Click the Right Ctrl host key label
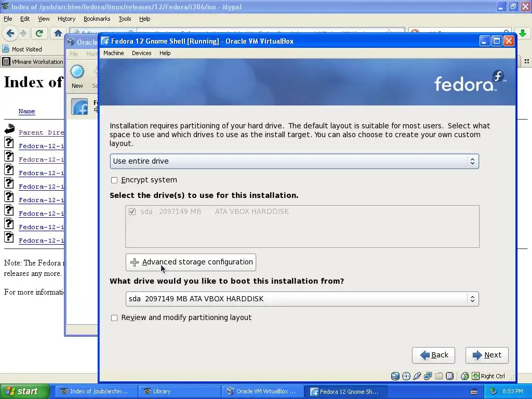Viewport: 532px width, 399px height. tap(493, 376)
